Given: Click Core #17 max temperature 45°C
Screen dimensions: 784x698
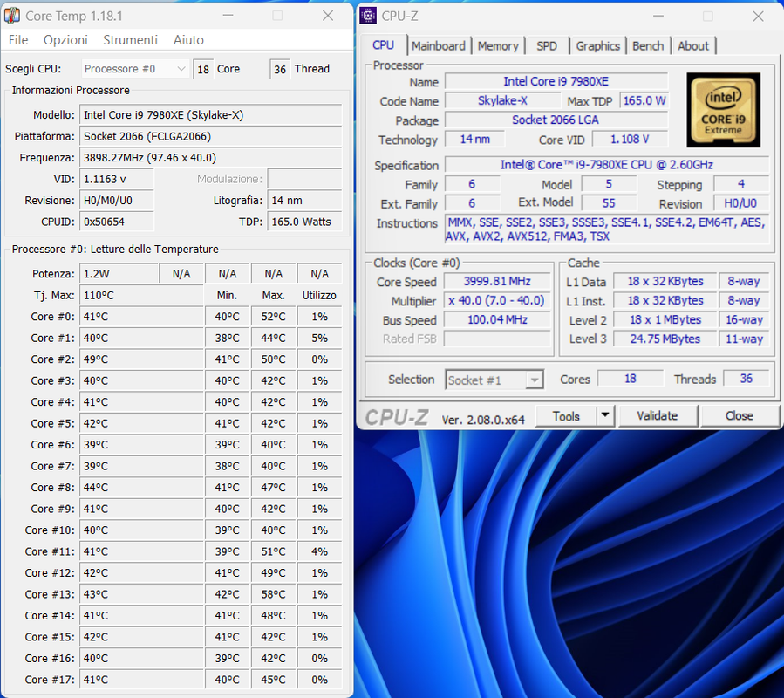Looking at the screenshot, I should pos(274,680).
